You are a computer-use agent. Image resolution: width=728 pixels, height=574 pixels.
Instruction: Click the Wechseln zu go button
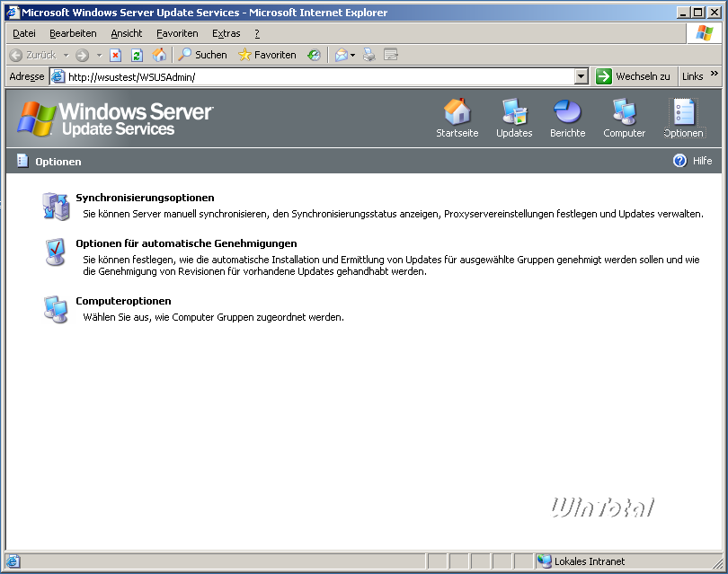[x=633, y=76]
